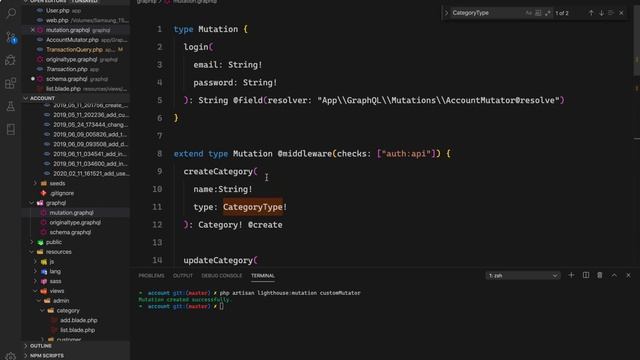This screenshot has width=640, height=360.
Task: Collapse the ACCOUNT explorer section
Action: click(x=76, y=98)
